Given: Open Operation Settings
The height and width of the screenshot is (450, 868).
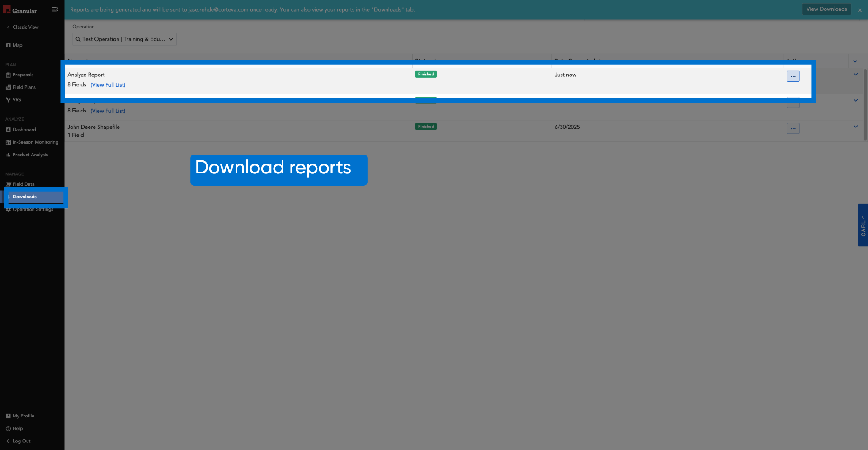Looking at the screenshot, I should (32, 209).
